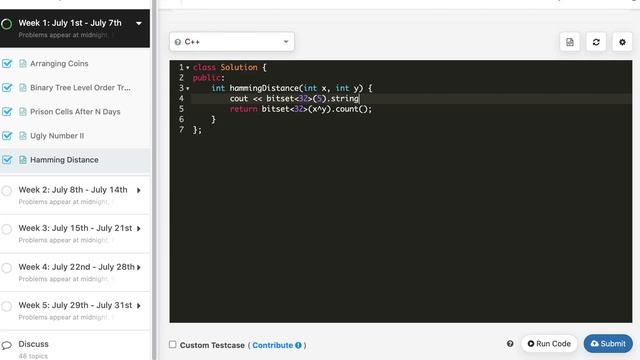Fold the hammingDistance function at line 3
Image resolution: width=640 pixels, height=360 pixels.
pyautogui.click(x=188, y=89)
